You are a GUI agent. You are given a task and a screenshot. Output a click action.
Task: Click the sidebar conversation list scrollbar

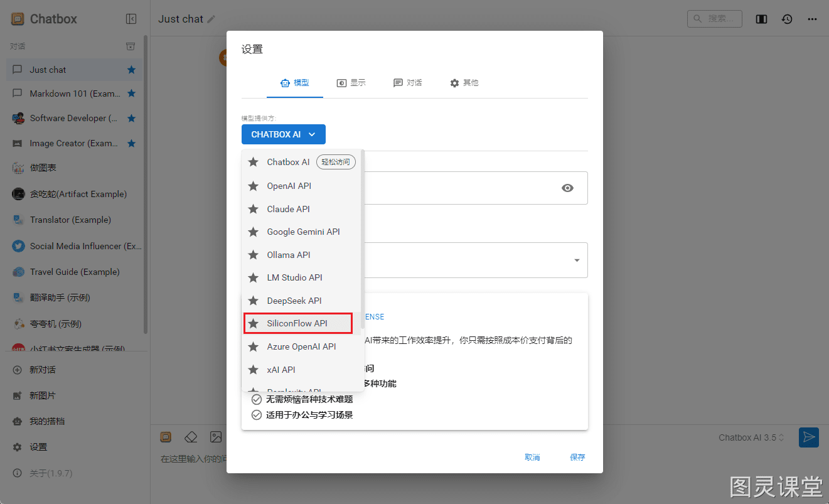tap(146, 185)
